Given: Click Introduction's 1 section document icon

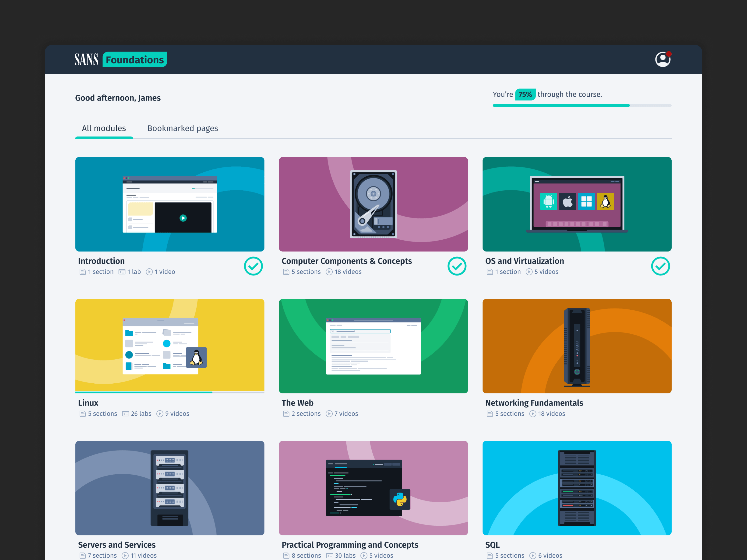Looking at the screenshot, I should [82, 272].
